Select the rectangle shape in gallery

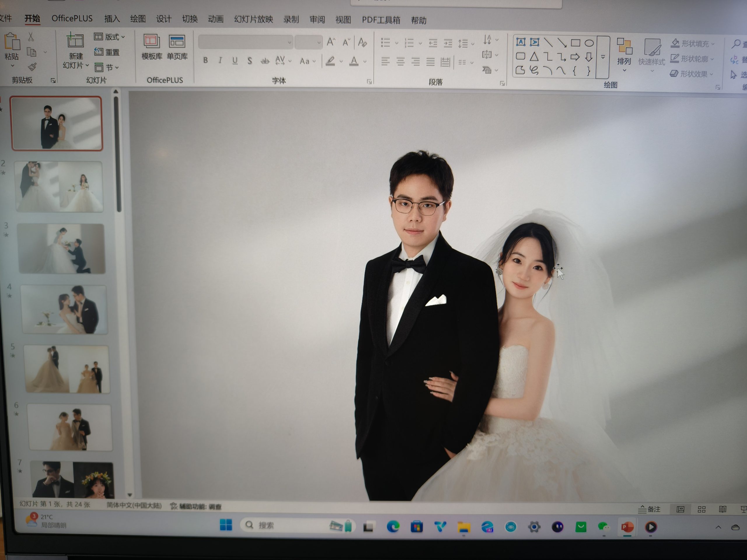pyautogui.click(x=575, y=43)
